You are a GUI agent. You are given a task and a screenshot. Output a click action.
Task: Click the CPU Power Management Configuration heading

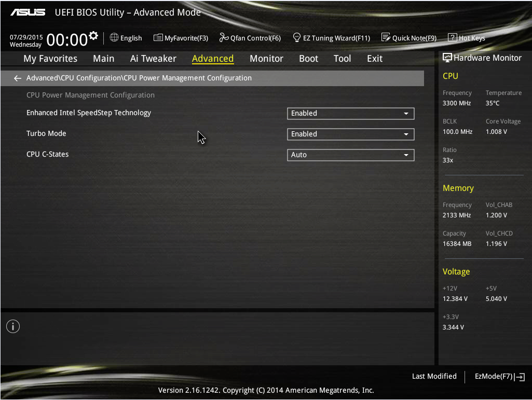click(x=90, y=95)
